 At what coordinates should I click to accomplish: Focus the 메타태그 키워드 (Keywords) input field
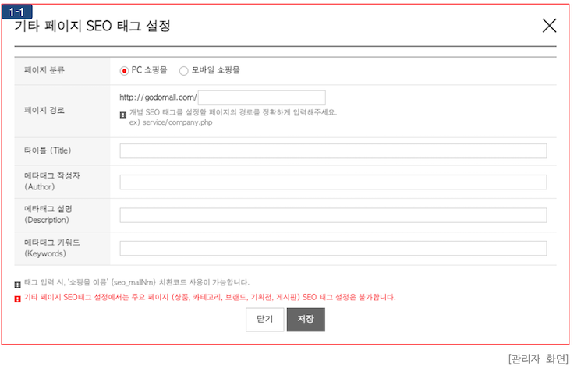[x=333, y=249]
